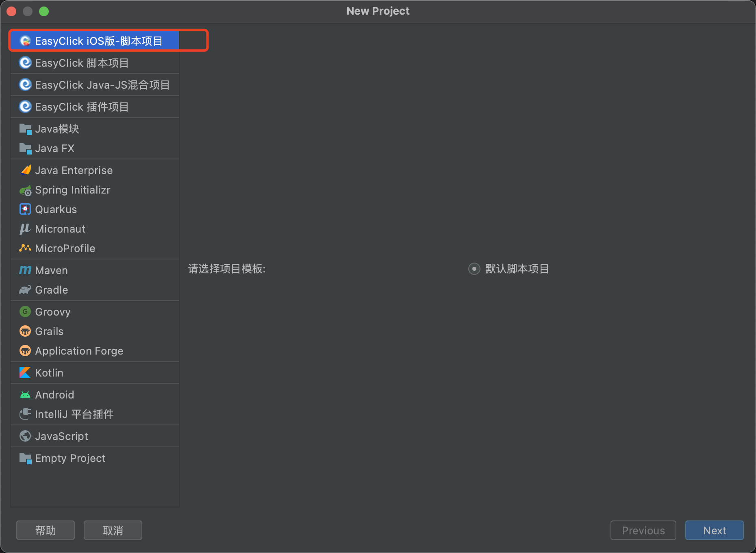Image resolution: width=756 pixels, height=553 pixels.
Task: Click the 默认脚本项目 radio label
Action: click(517, 269)
